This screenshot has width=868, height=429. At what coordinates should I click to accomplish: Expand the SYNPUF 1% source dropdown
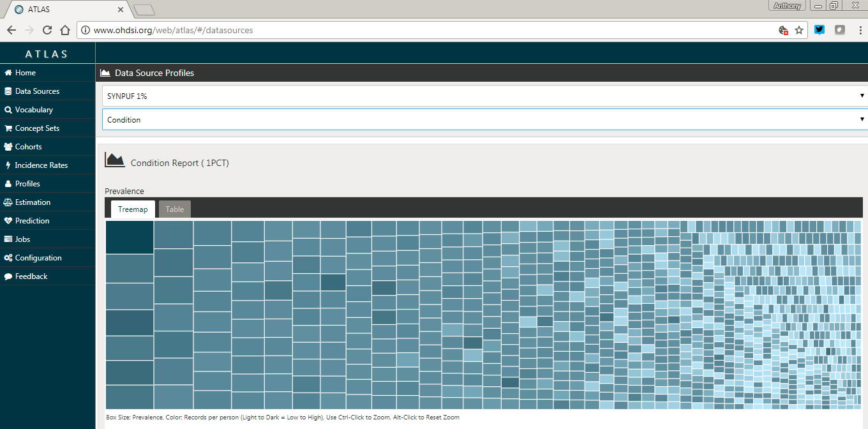pyautogui.click(x=484, y=96)
